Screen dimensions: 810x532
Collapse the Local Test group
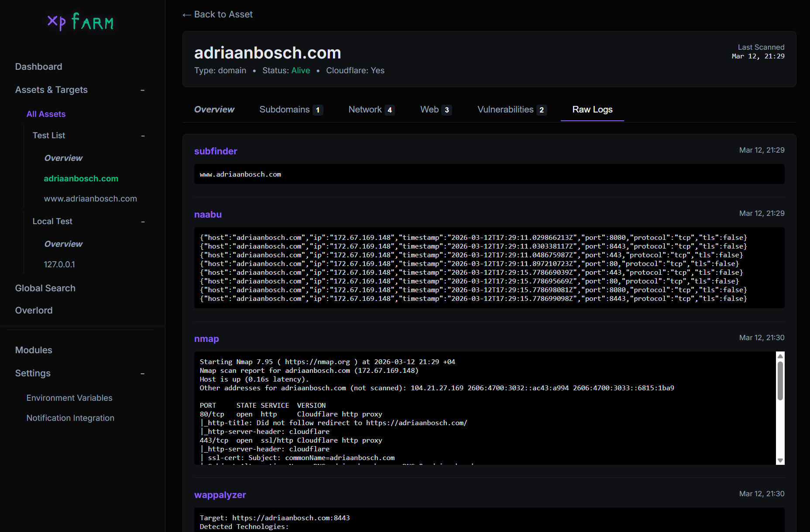tap(143, 222)
